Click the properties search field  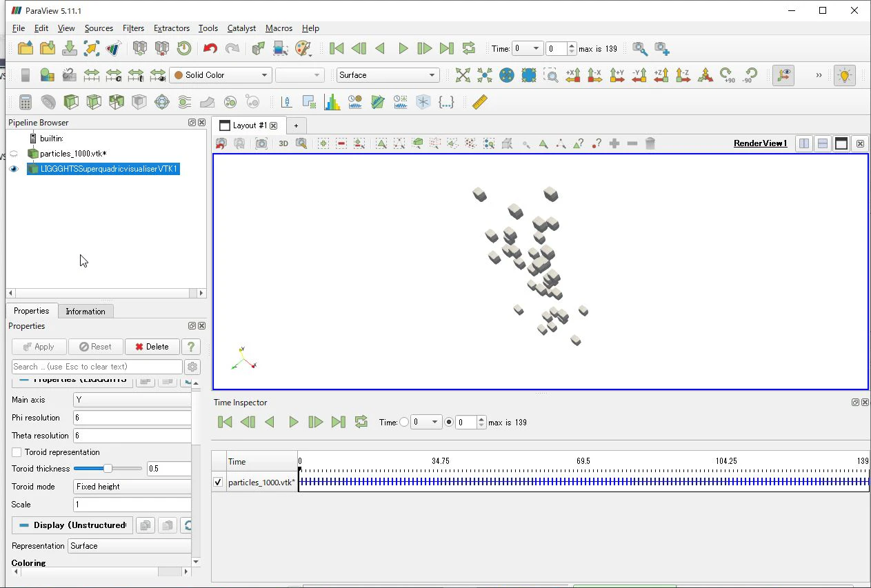point(97,367)
